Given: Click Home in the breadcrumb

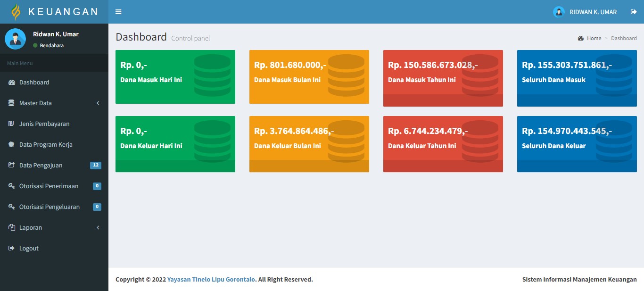Looking at the screenshot, I should [x=594, y=38].
